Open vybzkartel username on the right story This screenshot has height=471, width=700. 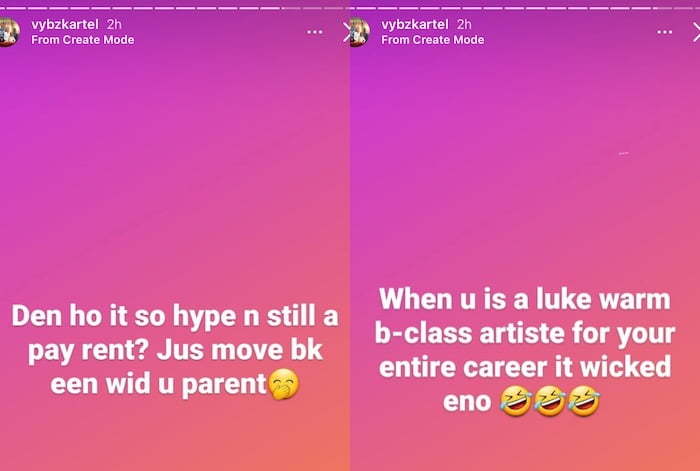tap(415, 24)
